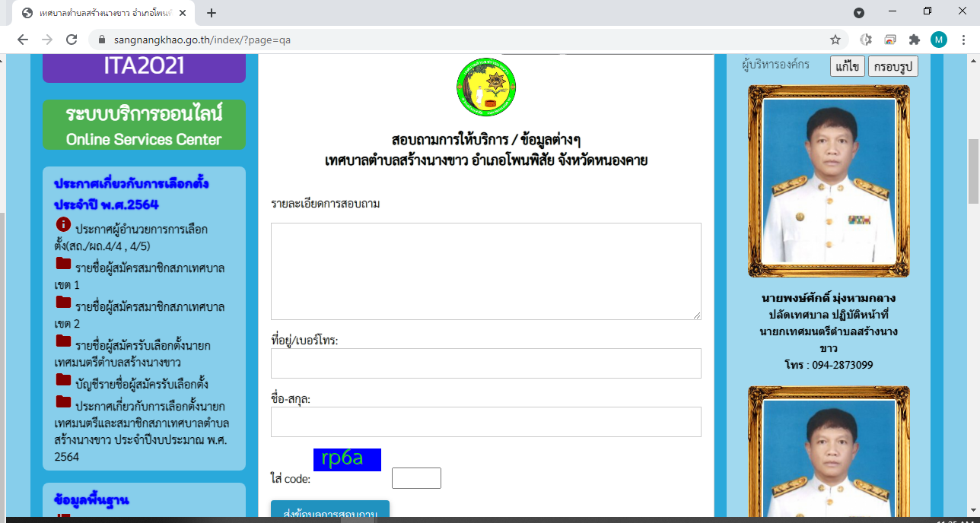Click folder icon for บัญชีรายชื่อผู้สมัครรับเลือกตั้ง
980x523 pixels.
[x=63, y=379]
